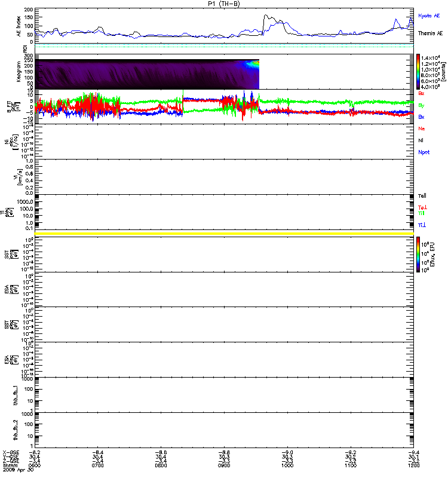Click the X-GSE value -9.4
This screenshot has height=478, width=448.
point(413,452)
